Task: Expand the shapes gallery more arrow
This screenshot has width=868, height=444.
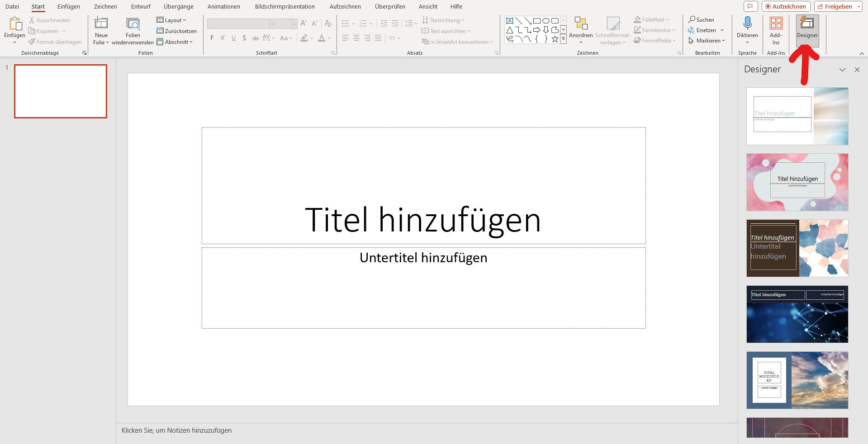Action: click(563, 39)
